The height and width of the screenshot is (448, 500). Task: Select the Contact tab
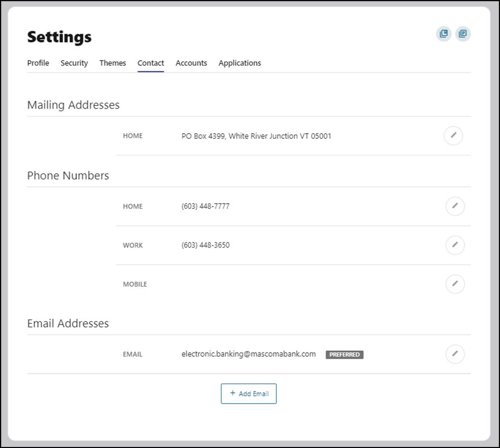coord(151,63)
